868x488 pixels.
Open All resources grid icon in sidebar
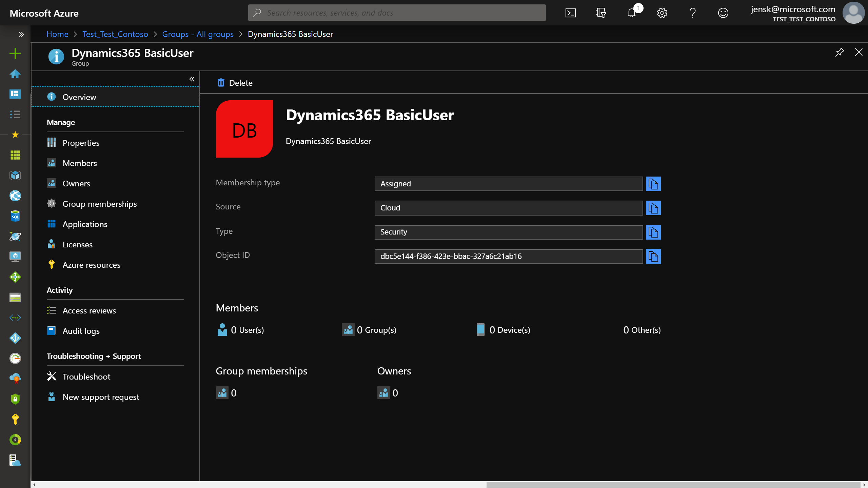click(x=15, y=155)
